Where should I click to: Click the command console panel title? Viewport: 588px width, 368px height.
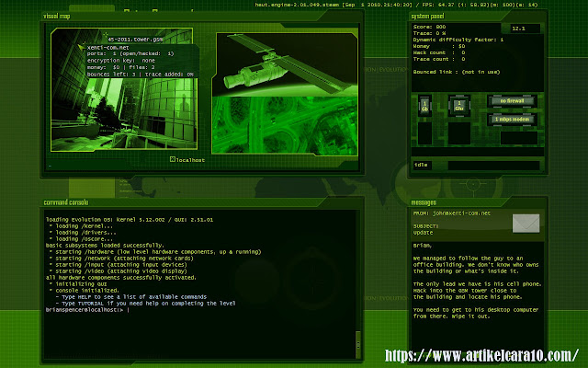click(x=66, y=202)
